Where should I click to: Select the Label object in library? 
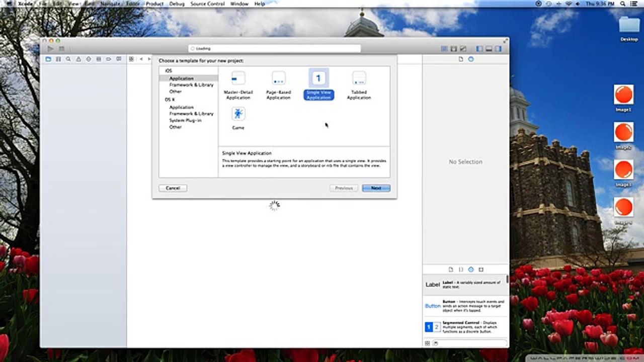[x=465, y=284]
